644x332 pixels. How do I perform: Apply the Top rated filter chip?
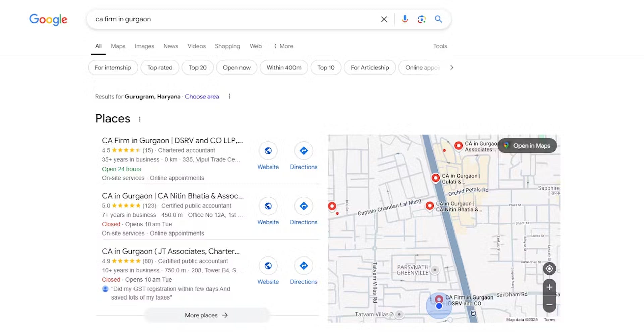[x=160, y=68]
